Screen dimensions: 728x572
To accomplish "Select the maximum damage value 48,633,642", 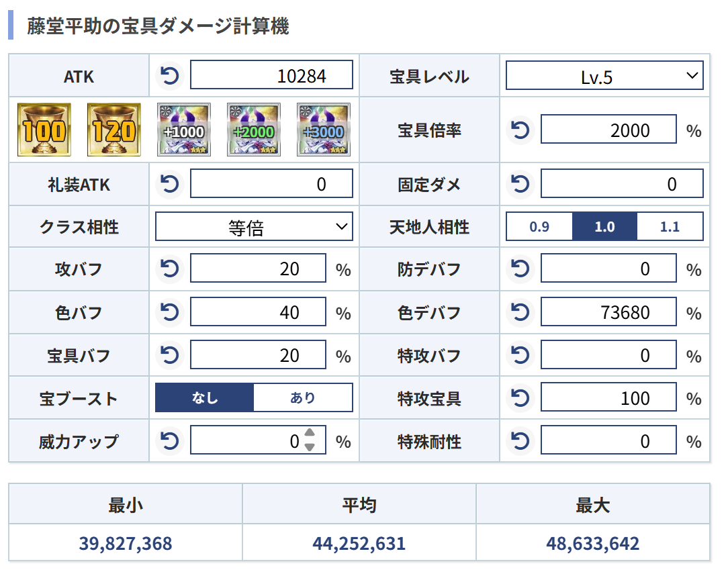I will (x=593, y=543).
